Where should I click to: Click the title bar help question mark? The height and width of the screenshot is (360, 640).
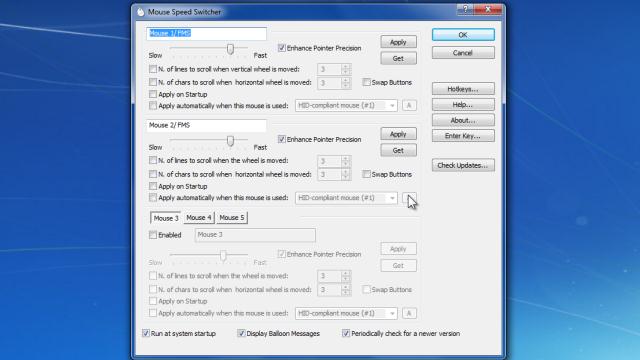[x=465, y=9]
